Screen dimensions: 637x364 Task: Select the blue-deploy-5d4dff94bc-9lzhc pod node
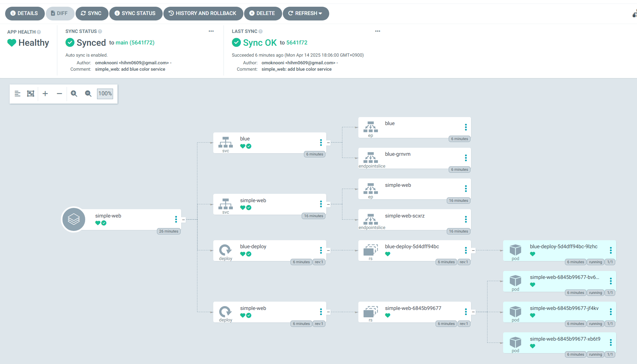pyautogui.click(x=559, y=250)
